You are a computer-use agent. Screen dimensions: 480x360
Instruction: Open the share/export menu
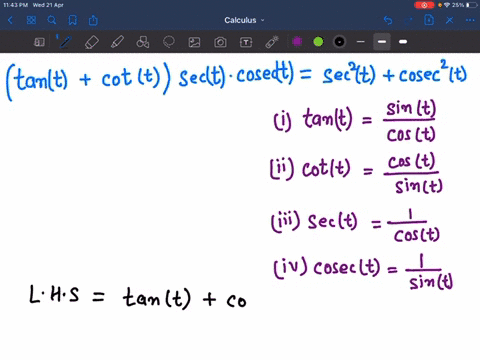point(93,20)
